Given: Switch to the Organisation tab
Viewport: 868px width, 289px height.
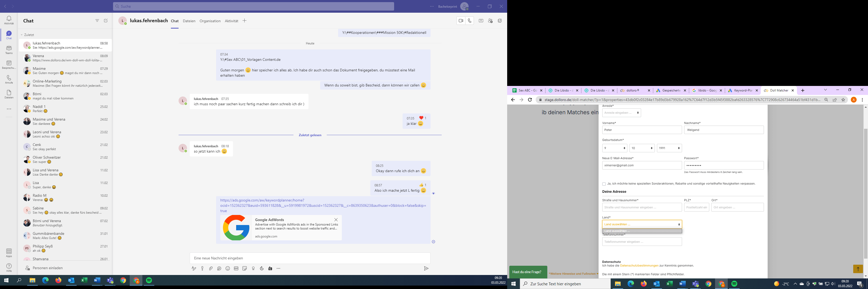Looking at the screenshot, I should point(210,21).
